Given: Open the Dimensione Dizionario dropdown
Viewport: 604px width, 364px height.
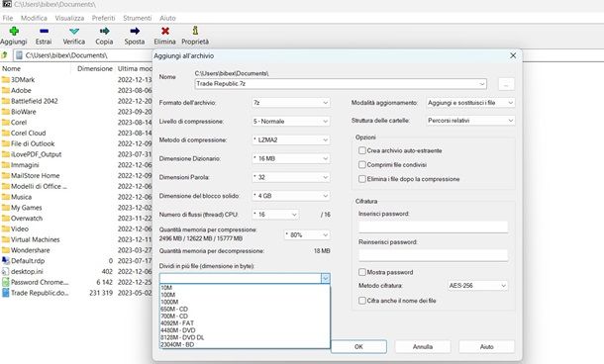Looking at the screenshot, I should tap(291, 158).
